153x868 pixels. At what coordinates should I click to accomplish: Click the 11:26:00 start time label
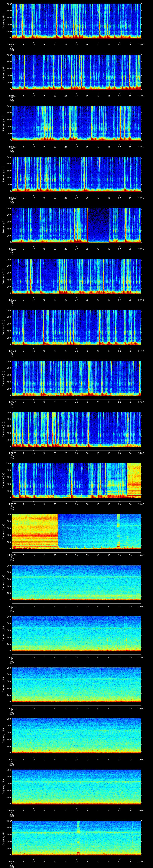pos(12,657)
